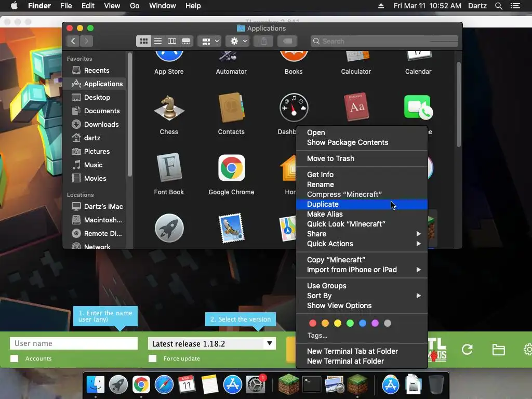The width and height of the screenshot is (532, 399).
Task: Open Safari from the Dock
Action: point(164,385)
